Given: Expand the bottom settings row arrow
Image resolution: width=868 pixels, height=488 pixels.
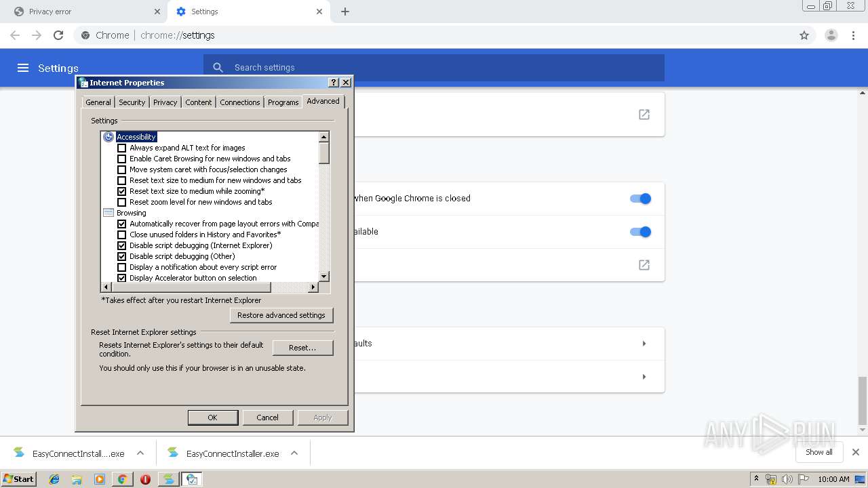Looking at the screenshot, I should click(x=644, y=377).
